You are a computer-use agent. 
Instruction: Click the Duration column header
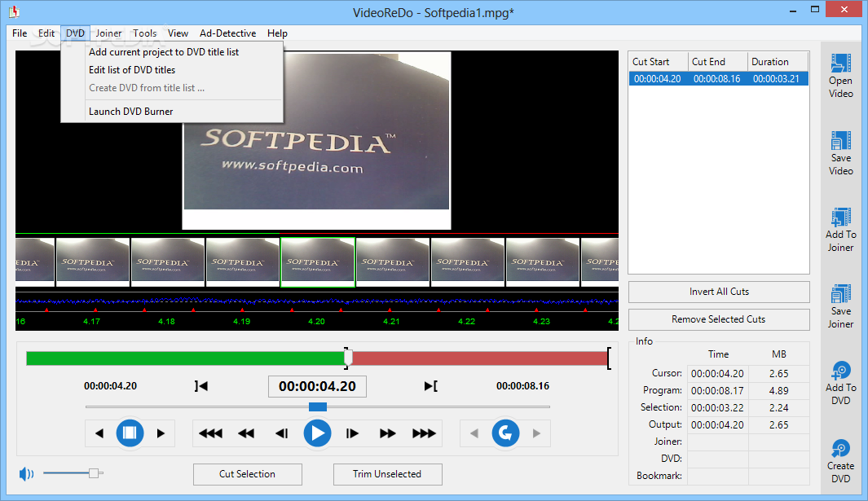[x=778, y=61]
